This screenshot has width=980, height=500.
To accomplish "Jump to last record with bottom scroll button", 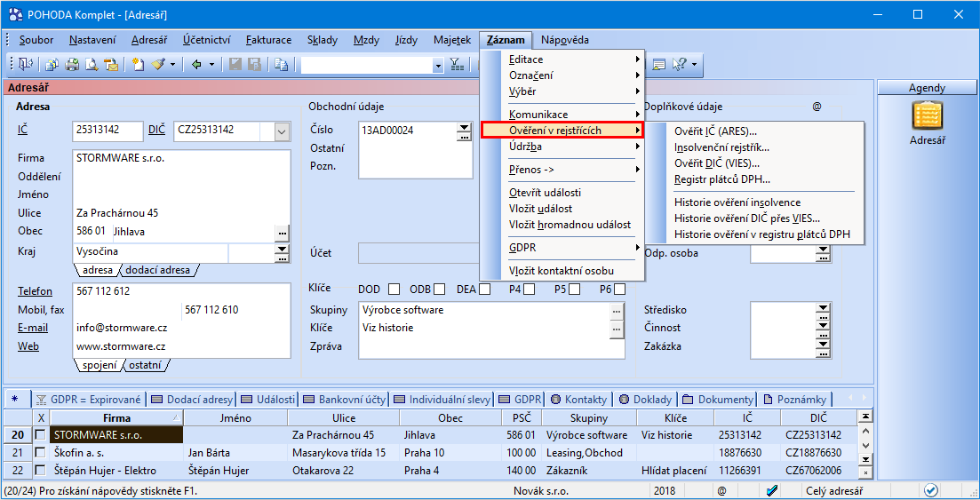I will [865, 459].
